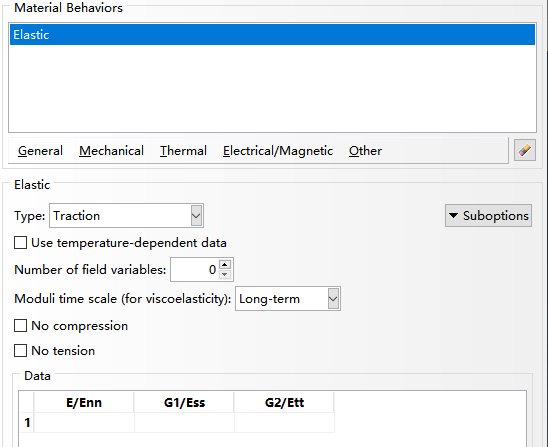Decrease number of field variables with down arrow

coord(225,274)
